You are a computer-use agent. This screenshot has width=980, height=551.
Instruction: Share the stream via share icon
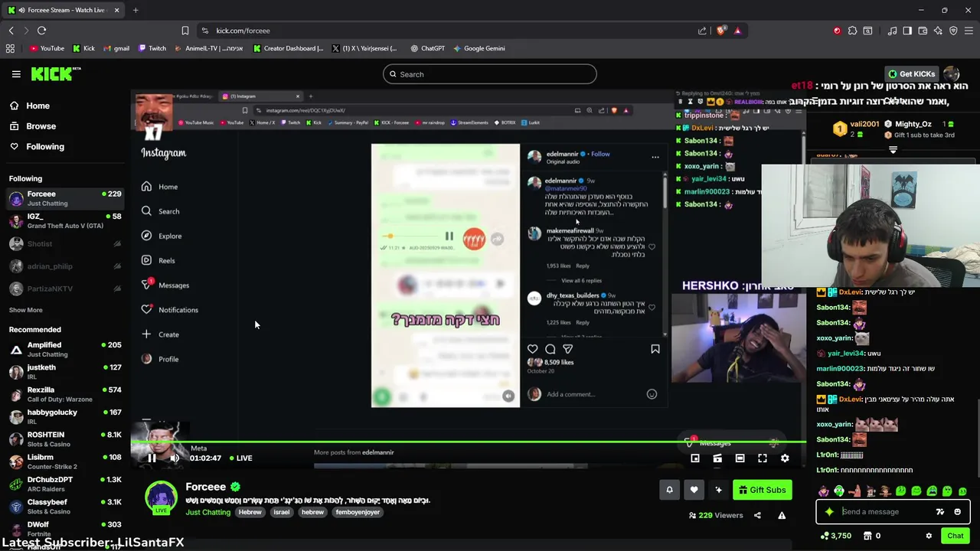pos(757,515)
